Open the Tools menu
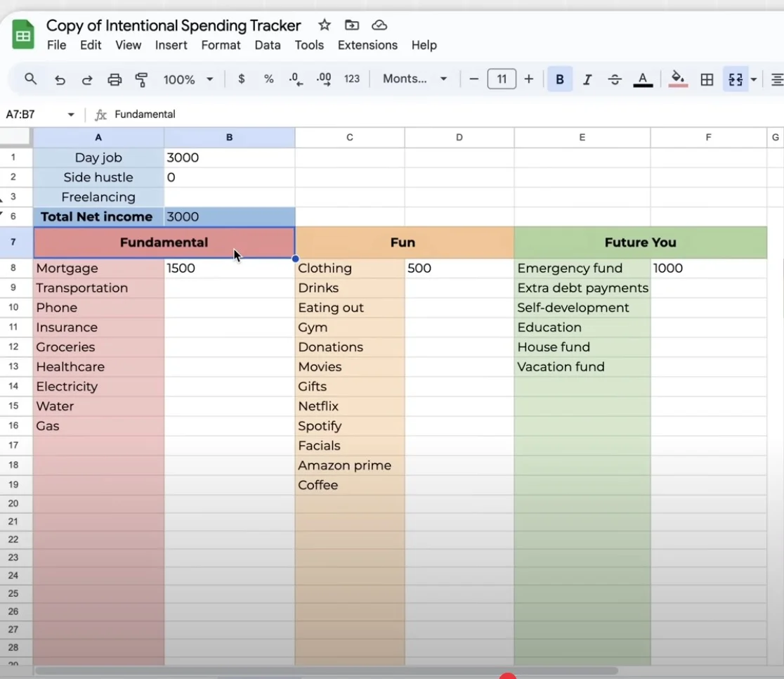Image resolution: width=784 pixels, height=679 pixels. pyautogui.click(x=309, y=45)
